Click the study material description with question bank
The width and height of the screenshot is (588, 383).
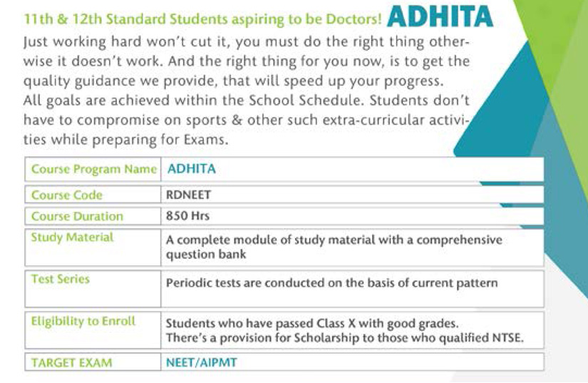point(334,247)
